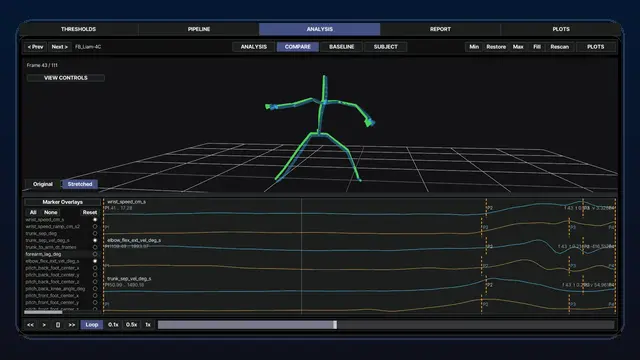The height and width of the screenshot is (360, 640).
Task: Open the PIPELINE top tab
Action: 199,29
